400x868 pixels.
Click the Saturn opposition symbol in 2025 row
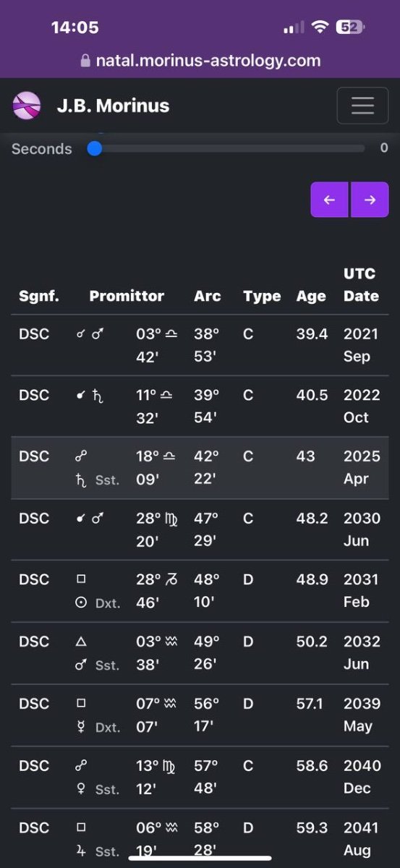(82, 480)
